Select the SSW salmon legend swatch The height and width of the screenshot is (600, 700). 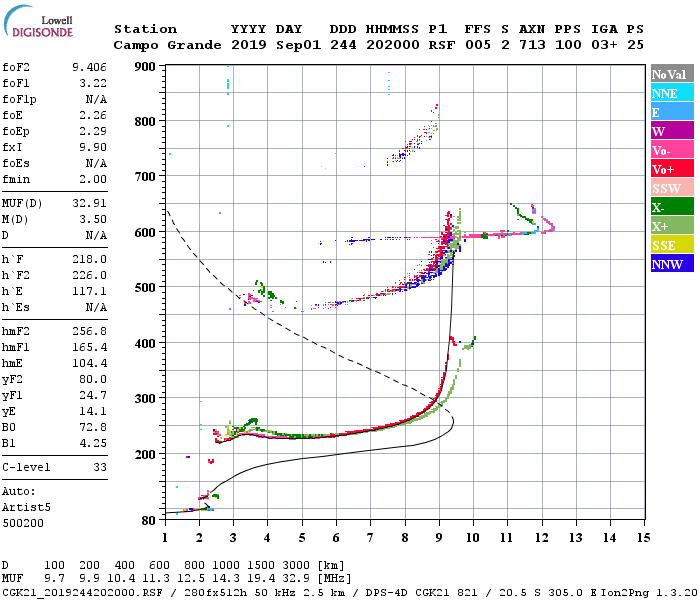tap(672, 187)
